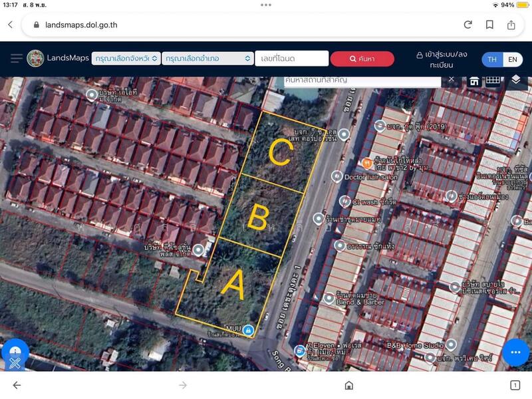Focus the title deed number field

click(292, 59)
